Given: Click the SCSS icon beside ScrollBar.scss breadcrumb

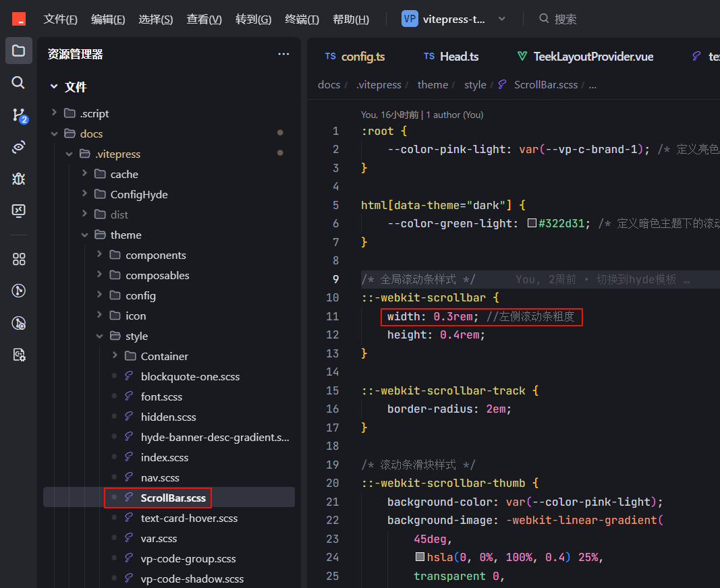Looking at the screenshot, I should click(x=502, y=84).
